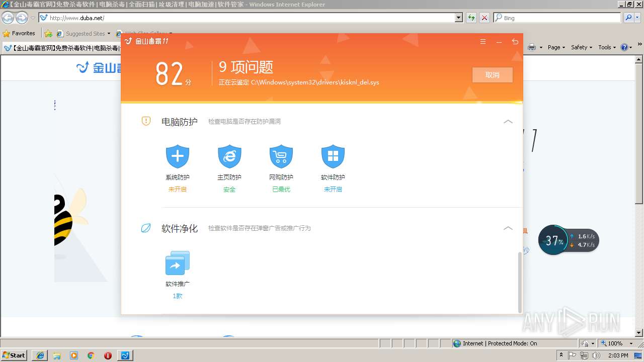Click the Add to Favorites bar star icon

[x=48, y=34]
